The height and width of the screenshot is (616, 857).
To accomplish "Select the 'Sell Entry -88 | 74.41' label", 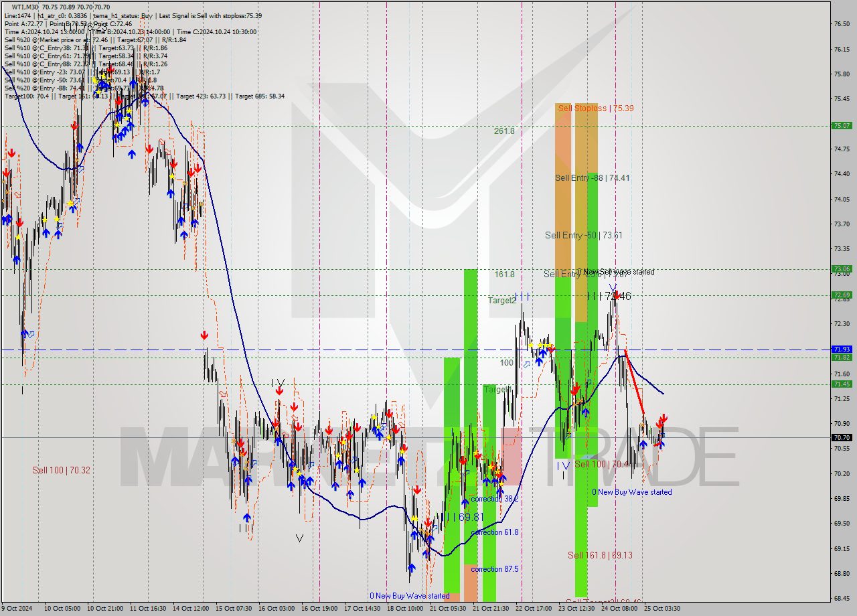I will coord(593,178).
